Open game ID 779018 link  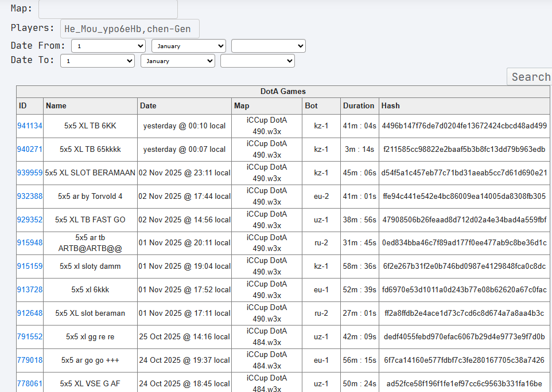pos(30,360)
